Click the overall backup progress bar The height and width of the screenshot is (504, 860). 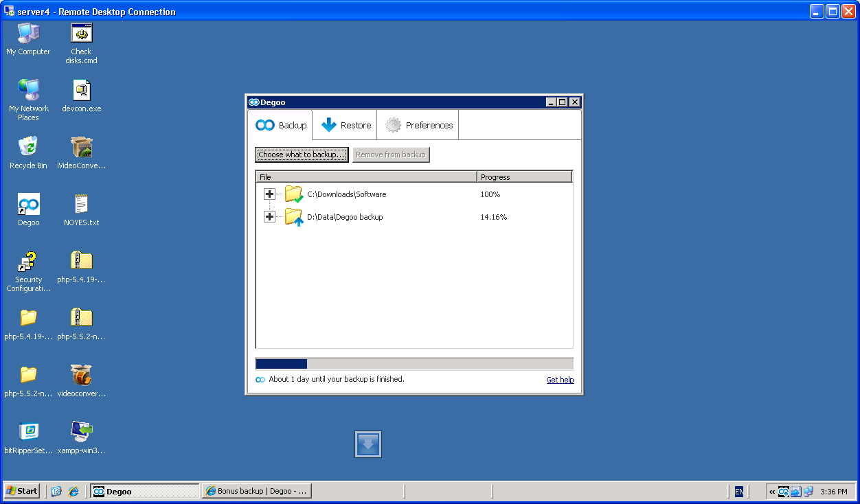click(414, 364)
